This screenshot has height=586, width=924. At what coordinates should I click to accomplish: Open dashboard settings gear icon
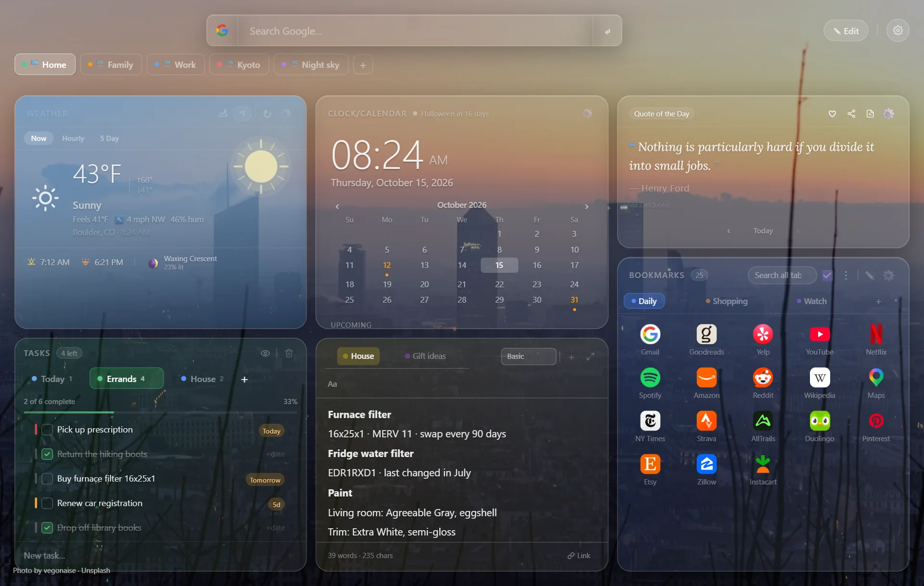tap(898, 30)
